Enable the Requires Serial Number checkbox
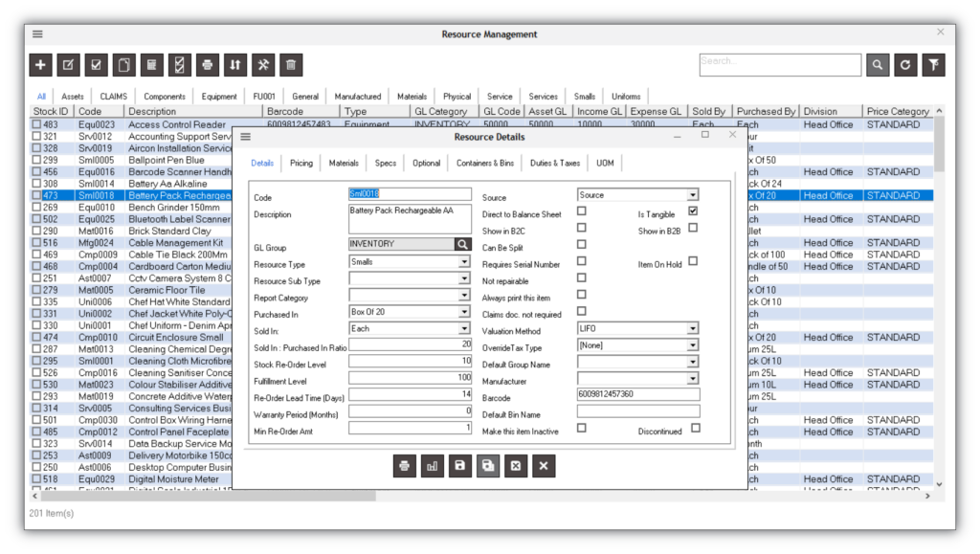 (x=582, y=261)
